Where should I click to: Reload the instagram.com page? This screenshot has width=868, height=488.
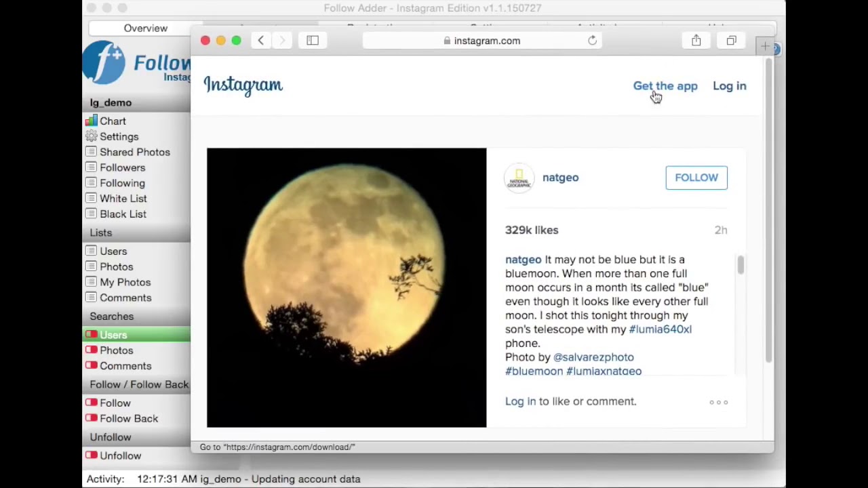click(592, 41)
